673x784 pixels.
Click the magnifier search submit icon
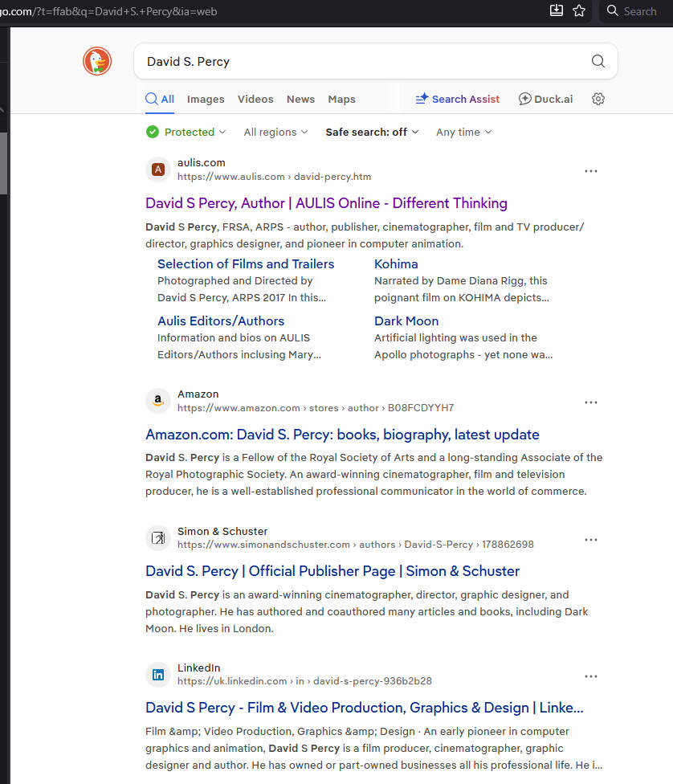click(598, 62)
